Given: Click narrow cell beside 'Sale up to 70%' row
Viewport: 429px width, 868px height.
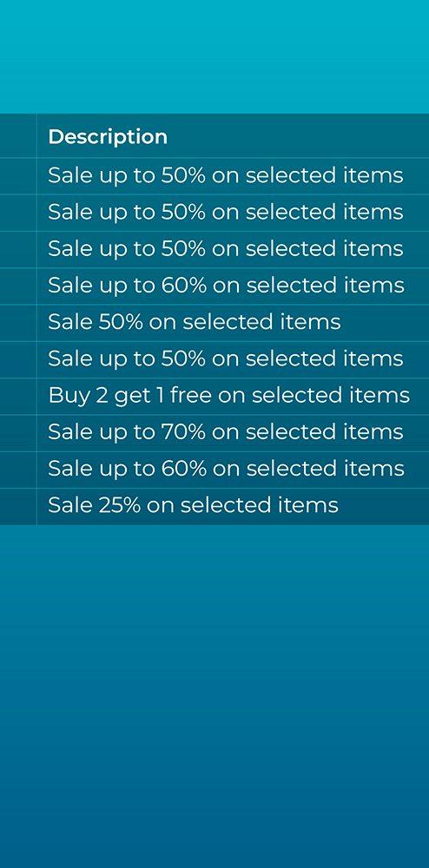Looking at the screenshot, I should click(18, 433).
